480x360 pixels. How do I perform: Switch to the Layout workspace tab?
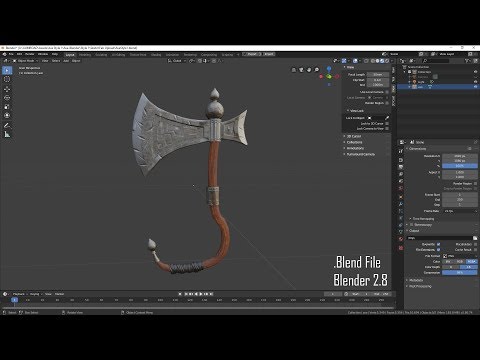[x=70, y=55]
